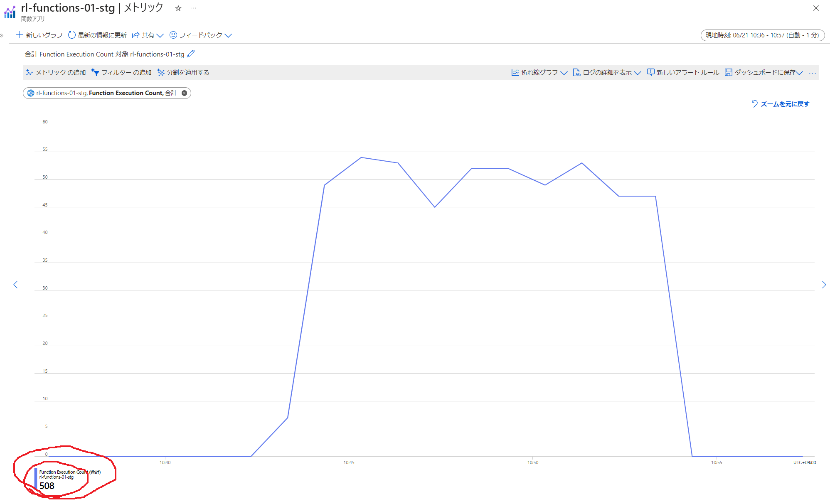830x504 pixels.
Task: Remove the Function Execution Count metric chip
Action: (184, 93)
